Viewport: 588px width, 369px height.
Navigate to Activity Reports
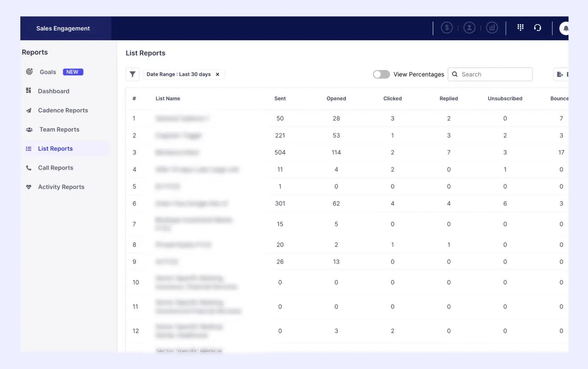point(61,187)
